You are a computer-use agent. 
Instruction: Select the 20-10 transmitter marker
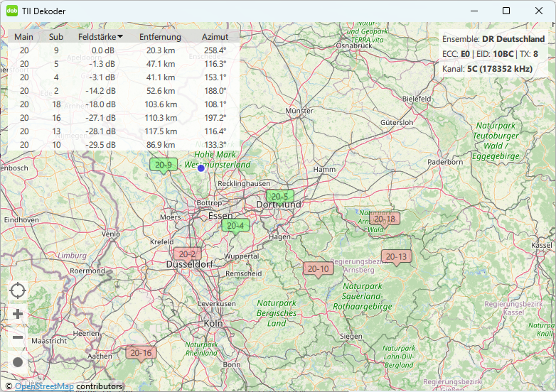point(317,268)
